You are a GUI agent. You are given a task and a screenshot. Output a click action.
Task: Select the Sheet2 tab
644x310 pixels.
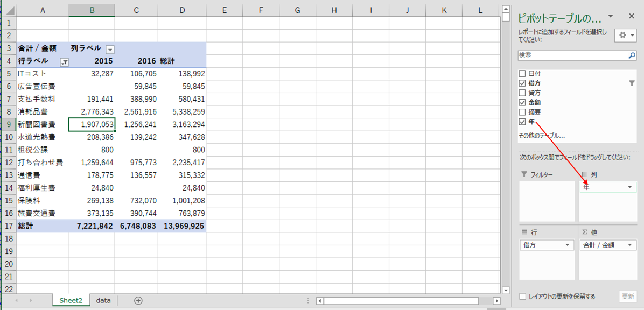pyautogui.click(x=71, y=300)
